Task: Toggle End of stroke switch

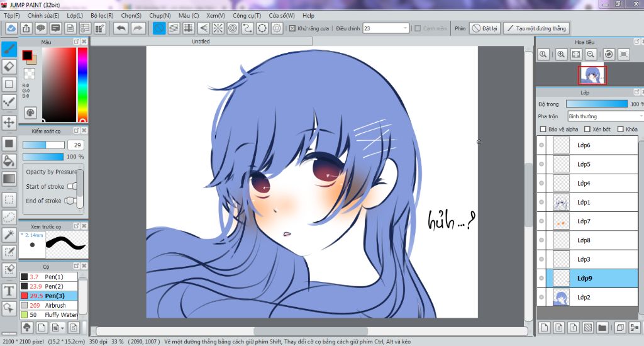Action: click(70, 201)
